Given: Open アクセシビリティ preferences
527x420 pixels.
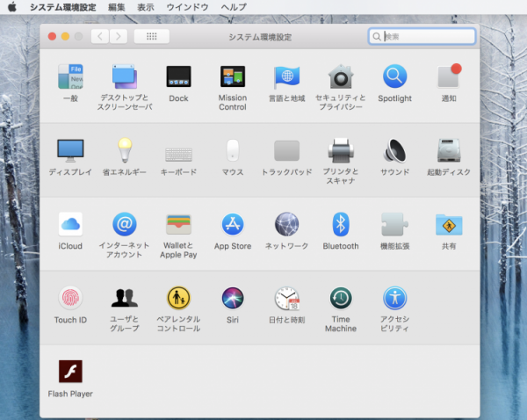Looking at the screenshot, I should tap(395, 298).
